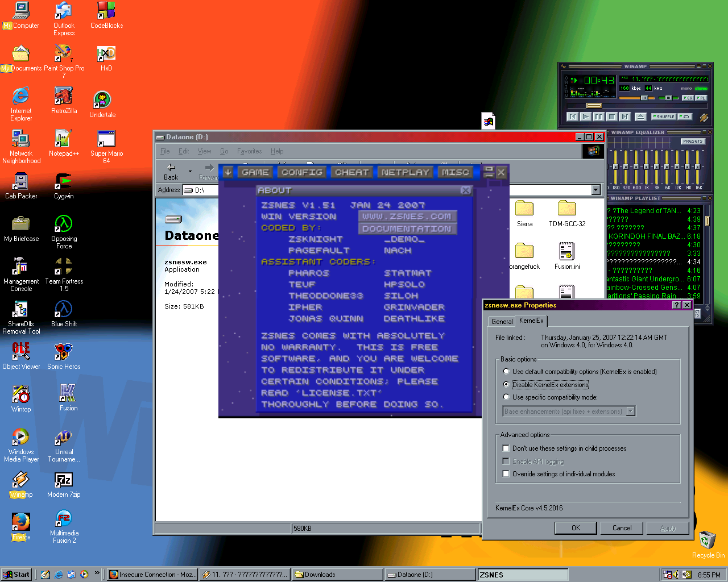Open the Recycle Bin

(708, 544)
